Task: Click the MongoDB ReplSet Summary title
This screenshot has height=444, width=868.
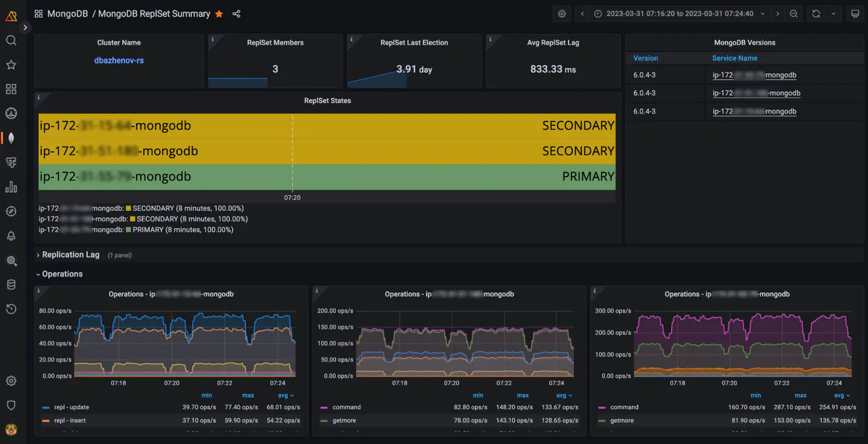Action: 154,14
